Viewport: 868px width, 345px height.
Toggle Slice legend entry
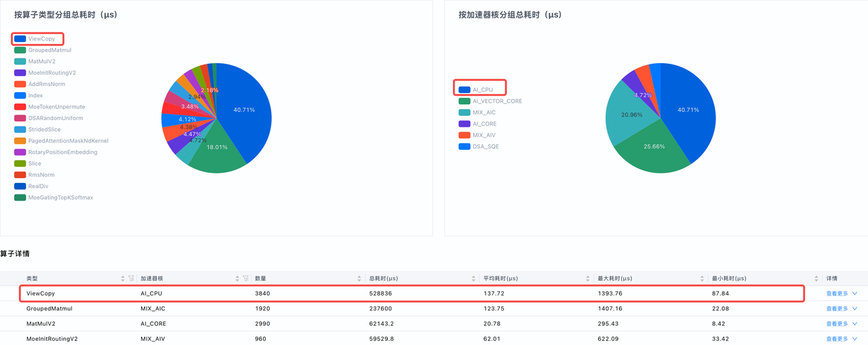28,163
